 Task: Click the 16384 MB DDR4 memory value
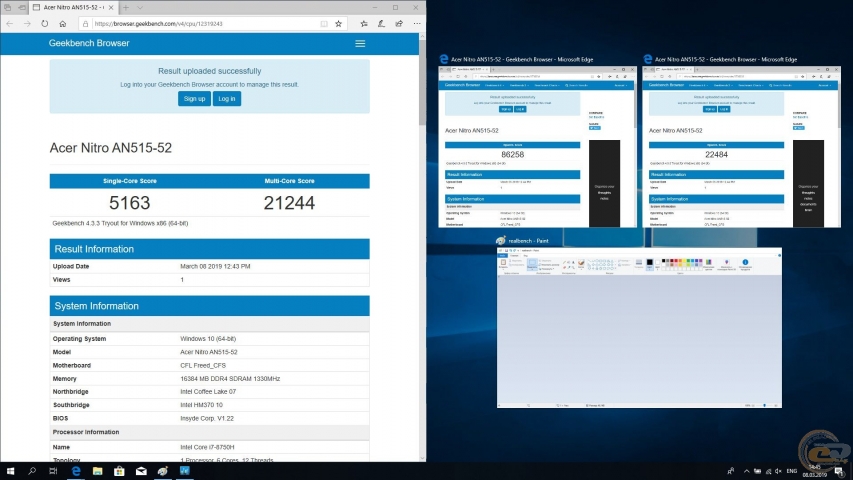230,379
